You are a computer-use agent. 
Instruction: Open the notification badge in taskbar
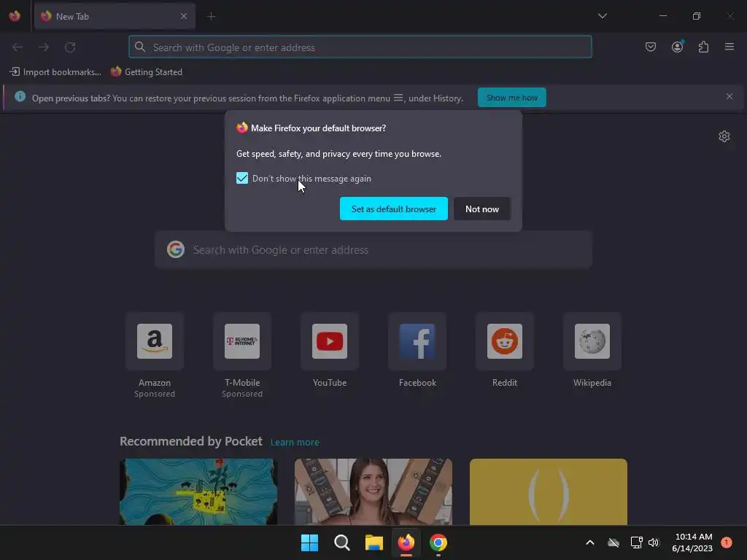click(x=726, y=542)
